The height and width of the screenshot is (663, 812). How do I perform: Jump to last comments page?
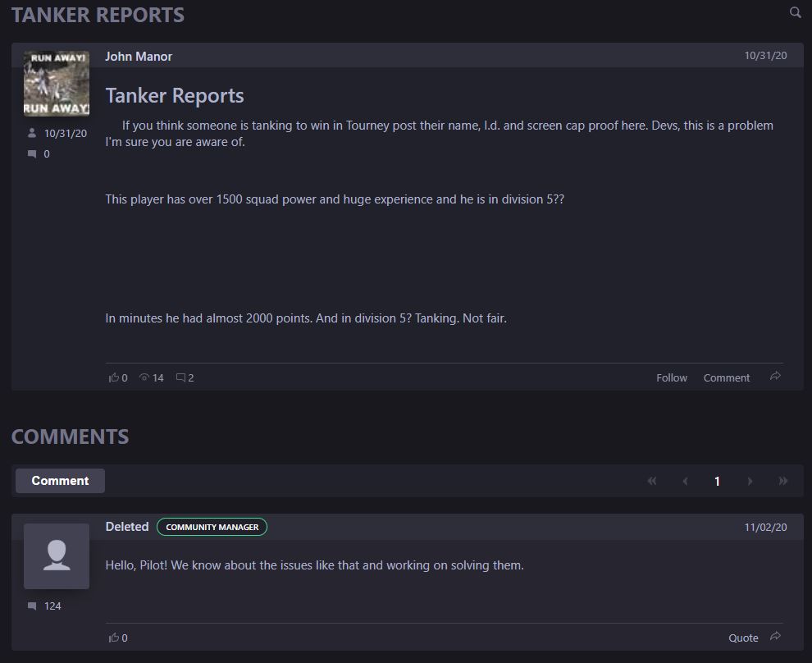click(x=782, y=481)
